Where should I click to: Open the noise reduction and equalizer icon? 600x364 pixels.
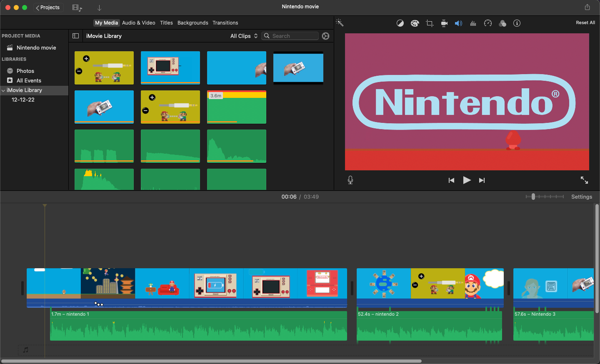tap(473, 23)
